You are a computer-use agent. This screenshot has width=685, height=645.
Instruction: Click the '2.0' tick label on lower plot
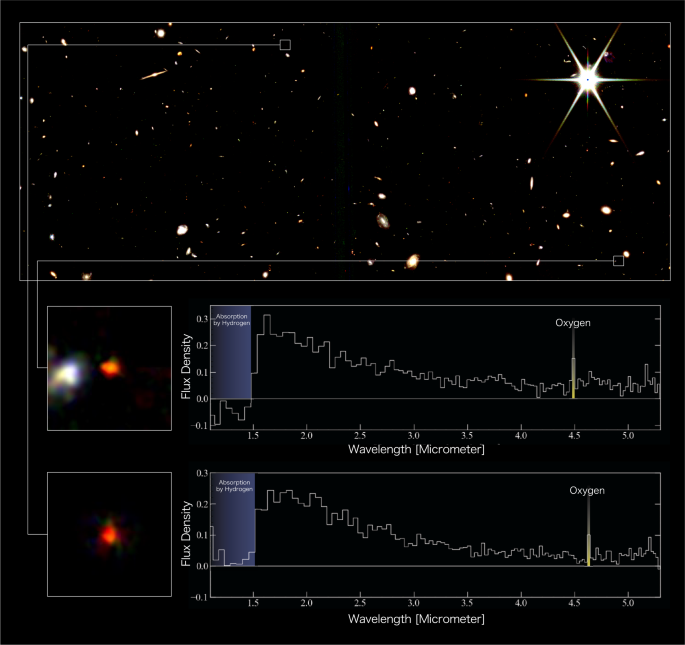coord(306,603)
